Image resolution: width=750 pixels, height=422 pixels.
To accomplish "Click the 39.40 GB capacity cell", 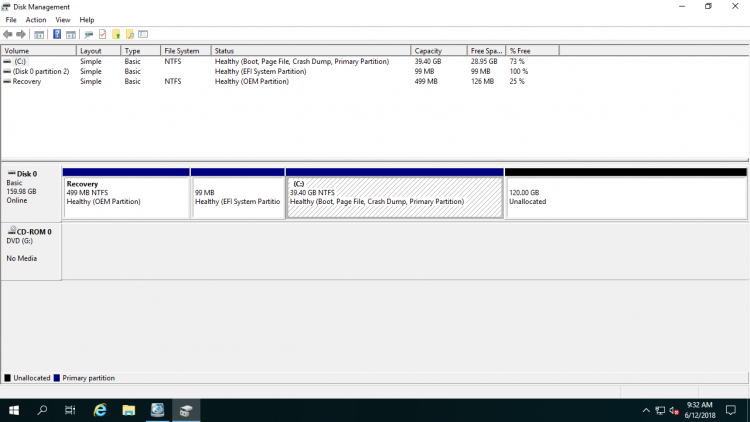I will [428, 61].
